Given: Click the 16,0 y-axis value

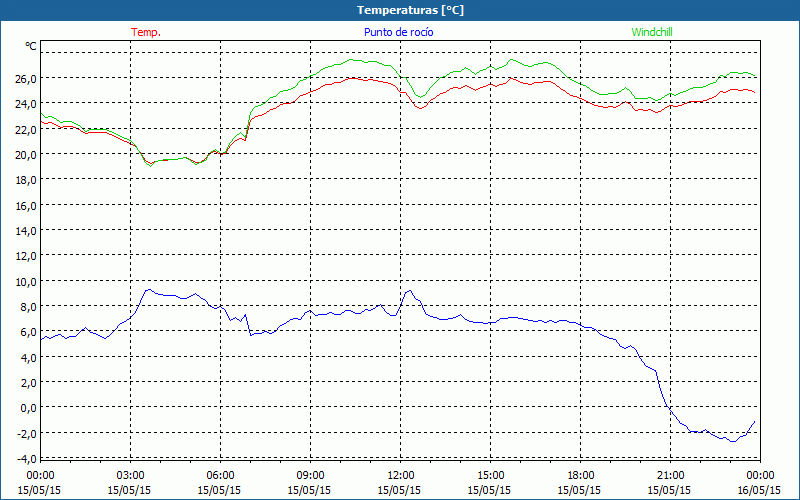Looking at the screenshot, I should [26, 206].
